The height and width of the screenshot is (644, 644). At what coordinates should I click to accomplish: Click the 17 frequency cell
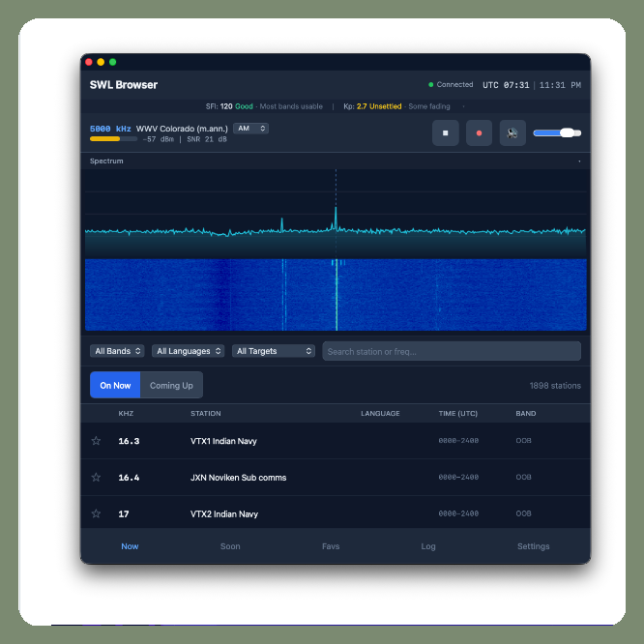124,513
